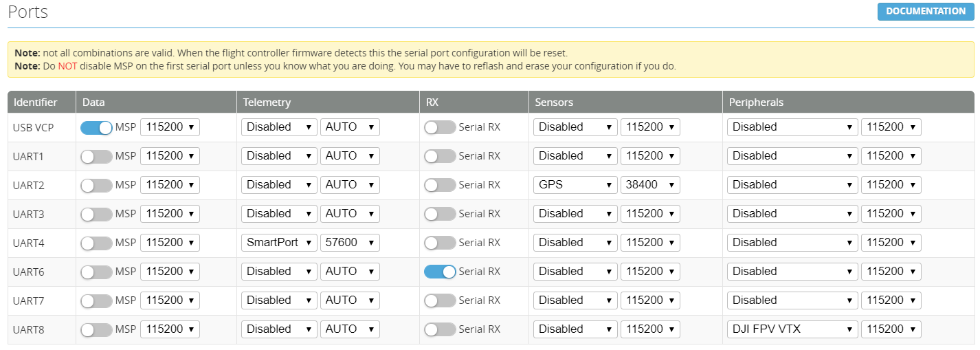Expand UART4 SmartPort telemetry dropdown
Screen dimensions: 980x350
pos(278,243)
